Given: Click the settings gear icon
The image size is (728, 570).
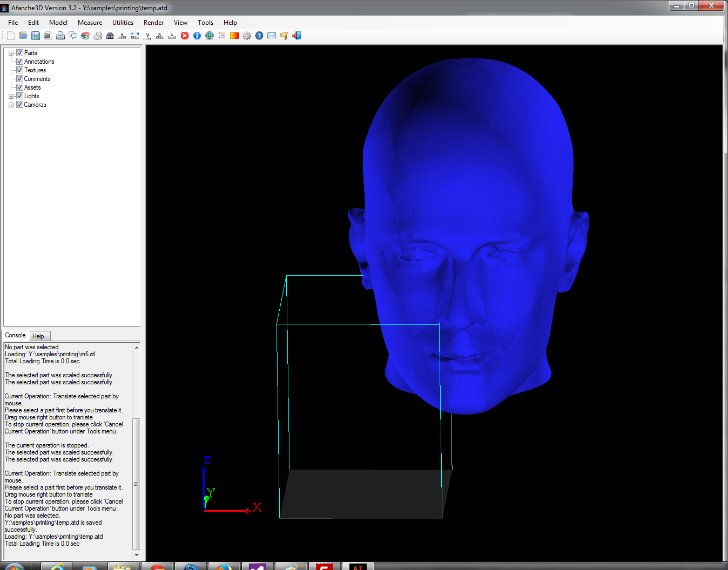Looking at the screenshot, I should (x=247, y=36).
